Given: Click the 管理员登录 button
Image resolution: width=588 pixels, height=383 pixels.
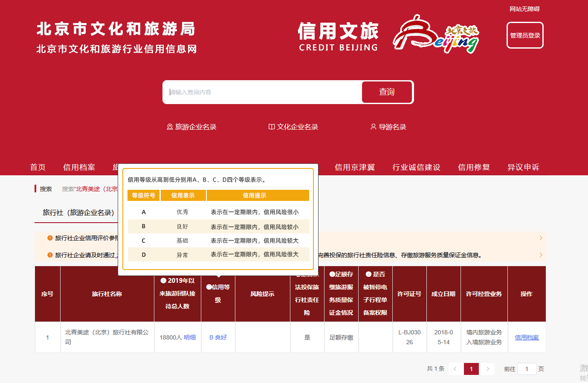Looking at the screenshot, I should click(x=525, y=35).
